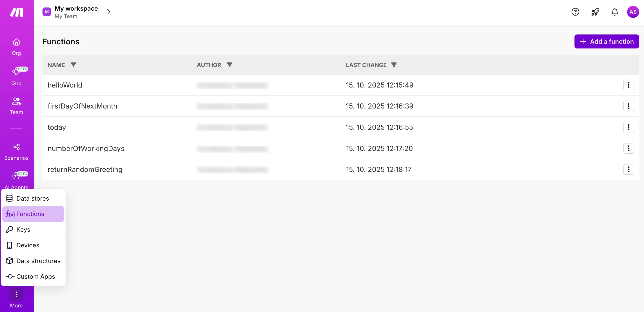Click the Add a function button
The image size is (644, 312).
(x=607, y=41)
